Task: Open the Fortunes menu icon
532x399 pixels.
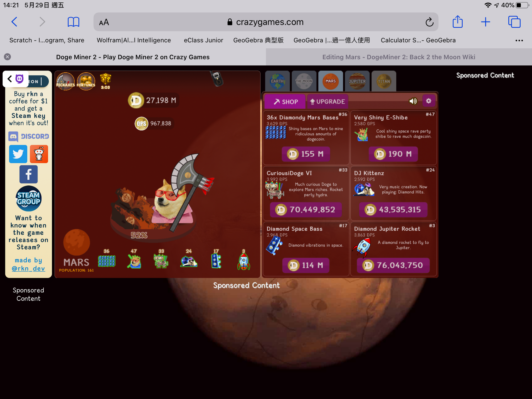Action: point(86,81)
